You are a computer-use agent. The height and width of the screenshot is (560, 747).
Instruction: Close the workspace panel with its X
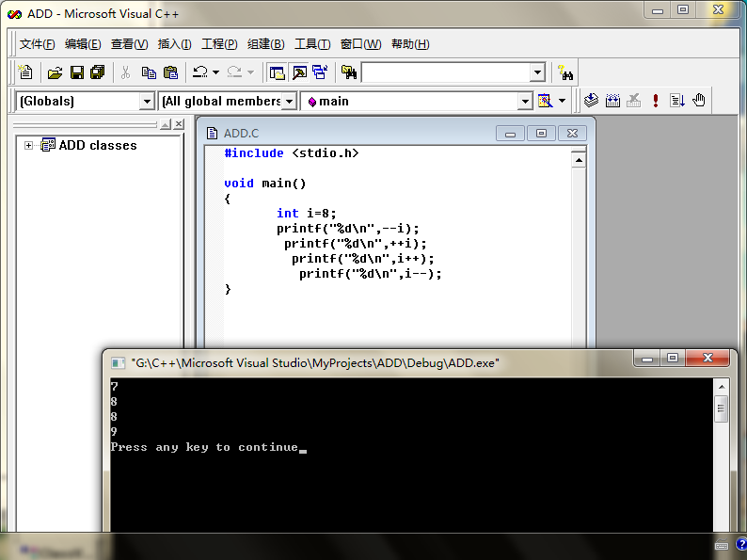click(179, 124)
